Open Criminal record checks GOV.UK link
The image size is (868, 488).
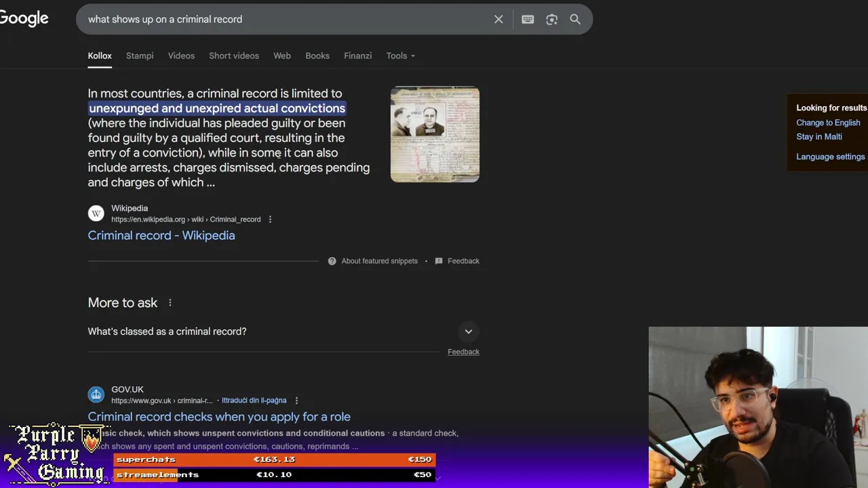(219, 417)
